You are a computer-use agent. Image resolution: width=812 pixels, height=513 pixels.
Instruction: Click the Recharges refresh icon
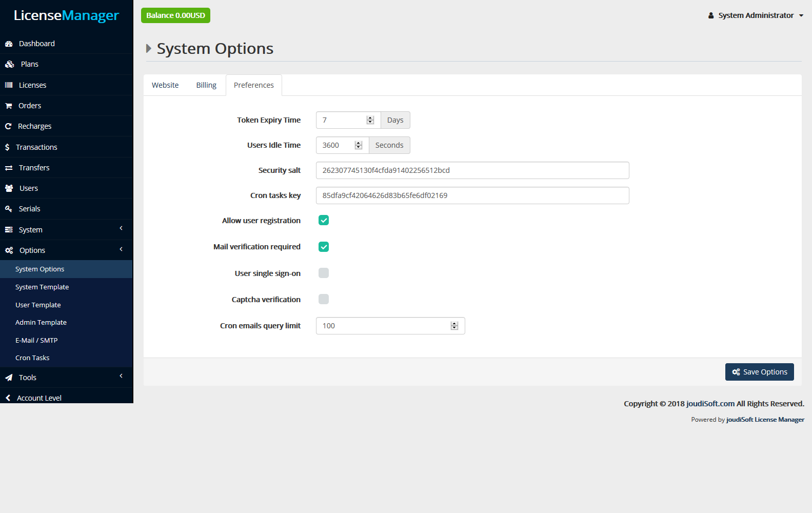[x=8, y=126]
